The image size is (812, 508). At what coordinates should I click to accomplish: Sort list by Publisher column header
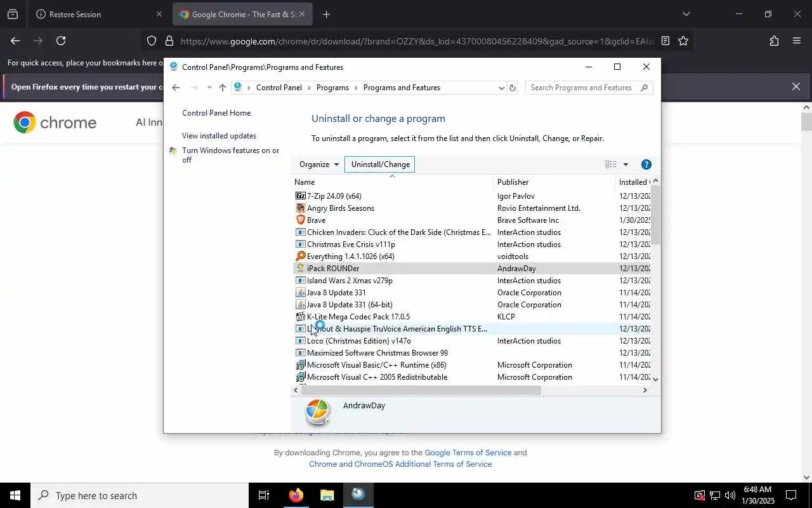click(x=554, y=182)
